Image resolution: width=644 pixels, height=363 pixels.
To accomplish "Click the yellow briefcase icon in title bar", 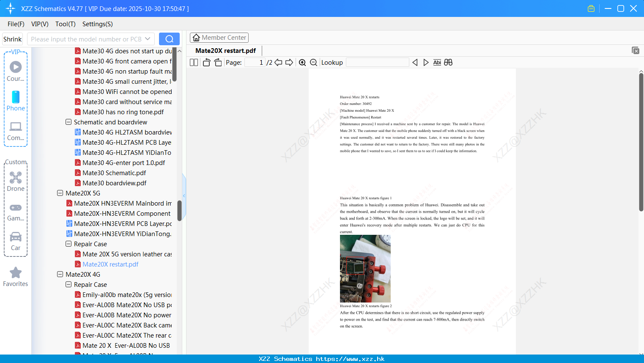I will [x=591, y=8].
